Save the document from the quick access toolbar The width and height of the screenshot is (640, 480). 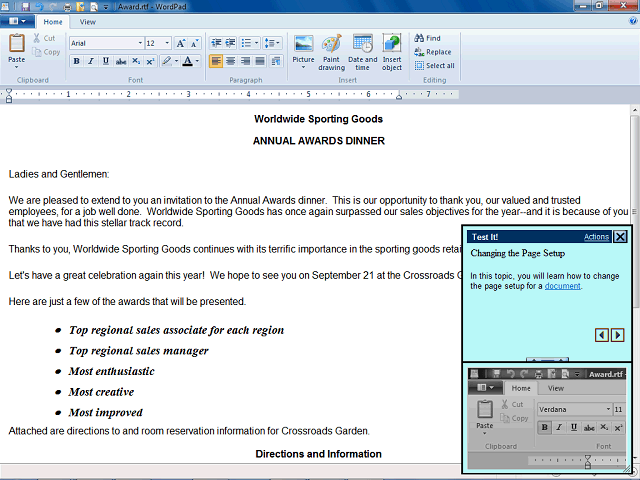tap(25, 7)
